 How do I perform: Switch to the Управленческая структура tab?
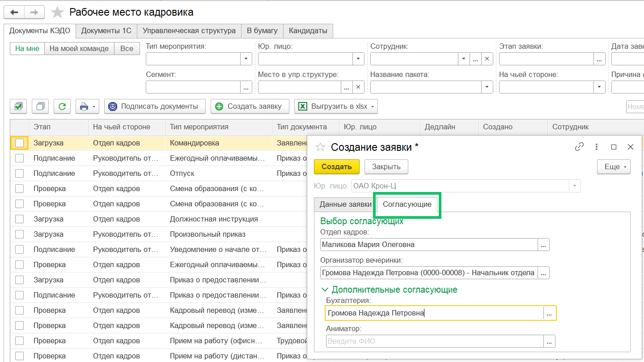click(x=189, y=30)
